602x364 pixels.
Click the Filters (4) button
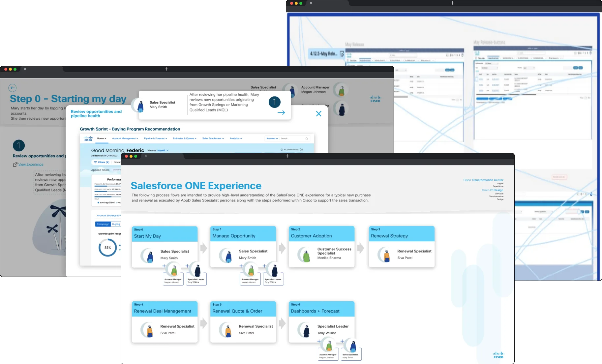102,162
